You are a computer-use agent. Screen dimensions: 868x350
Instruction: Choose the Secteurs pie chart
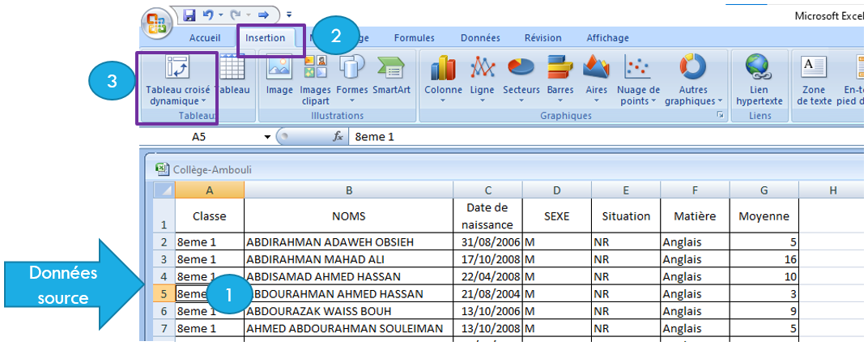[x=521, y=79]
